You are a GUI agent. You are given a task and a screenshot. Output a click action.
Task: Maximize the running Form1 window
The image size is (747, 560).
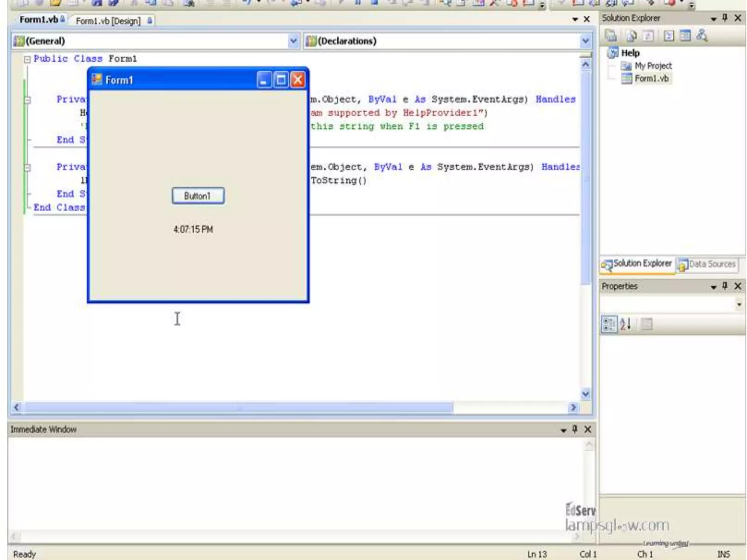point(281,80)
